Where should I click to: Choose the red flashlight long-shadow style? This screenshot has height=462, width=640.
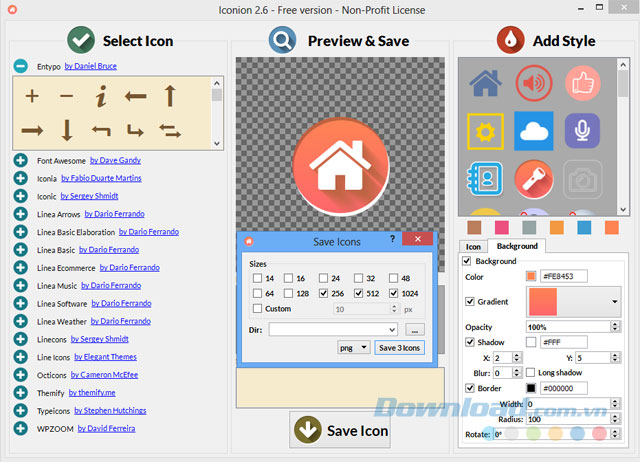[x=534, y=179]
